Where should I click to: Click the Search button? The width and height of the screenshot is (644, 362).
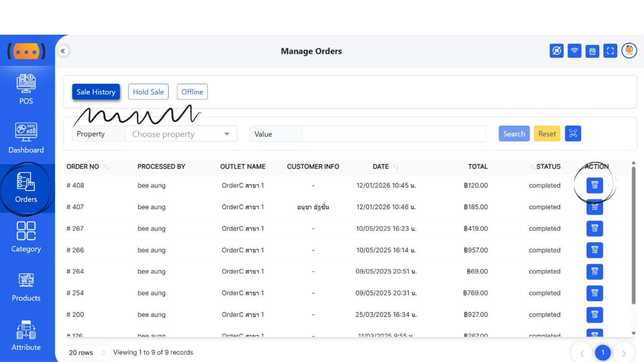coord(514,134)
